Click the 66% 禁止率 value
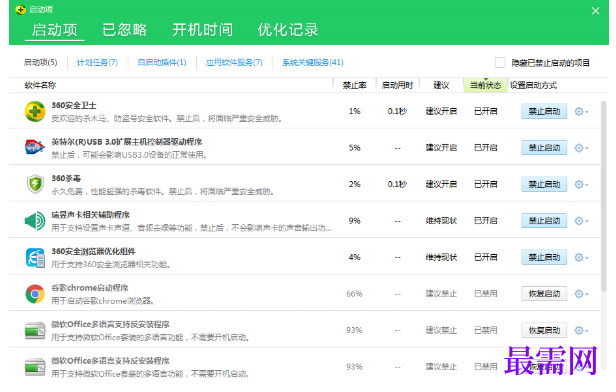This screenshot has height=392, width=616. [x=354, y=294]
